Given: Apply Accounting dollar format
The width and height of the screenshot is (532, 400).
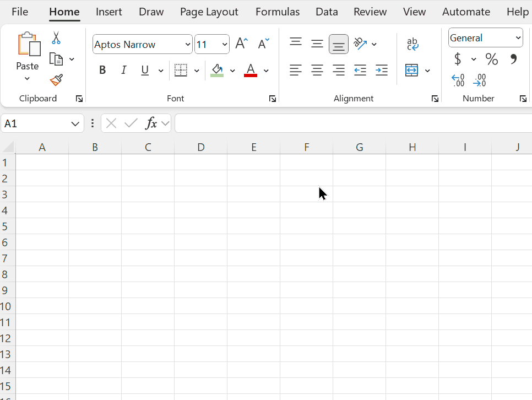Looking at the screenshot, I should (x=458, y=59).
